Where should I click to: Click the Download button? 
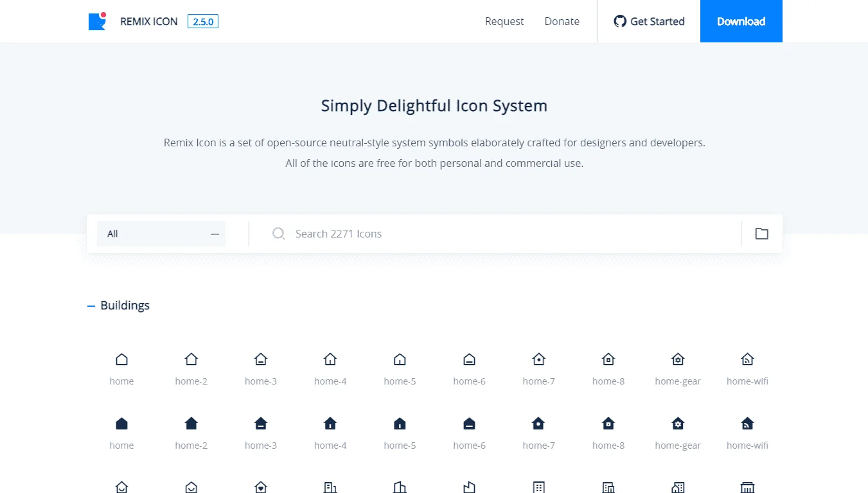[x=741, y=21]
